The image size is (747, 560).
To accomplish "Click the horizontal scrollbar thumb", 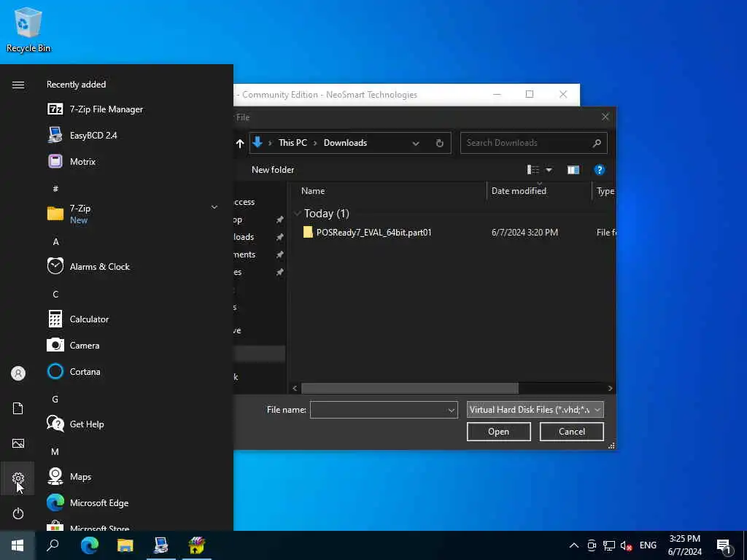I will point(410,389).
